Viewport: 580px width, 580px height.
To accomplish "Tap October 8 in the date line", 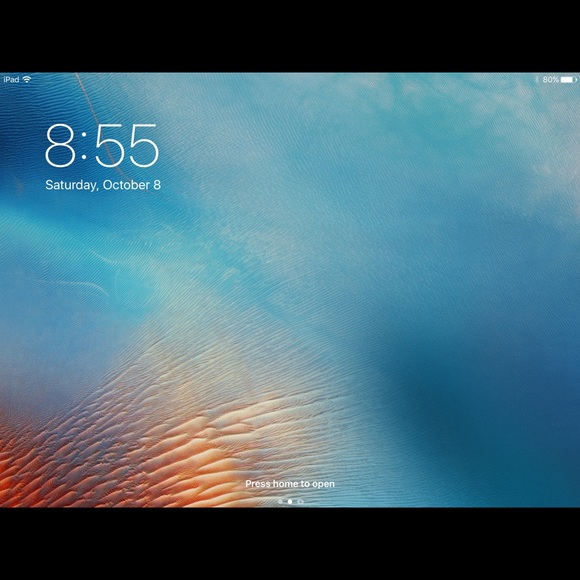I will click(132, 185).
